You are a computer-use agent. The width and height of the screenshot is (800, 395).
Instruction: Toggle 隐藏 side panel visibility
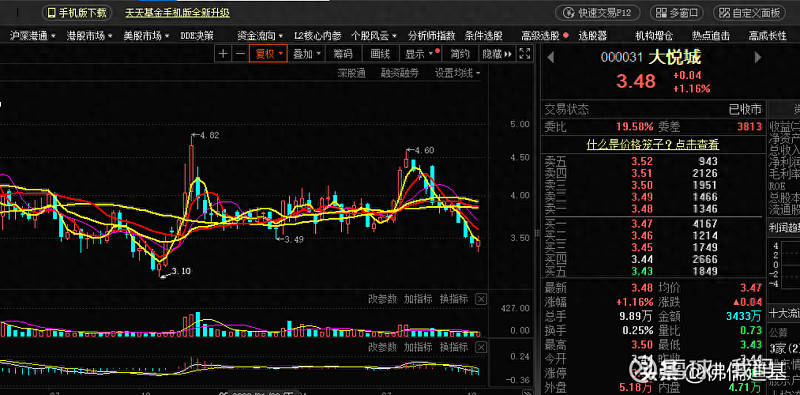497,54
